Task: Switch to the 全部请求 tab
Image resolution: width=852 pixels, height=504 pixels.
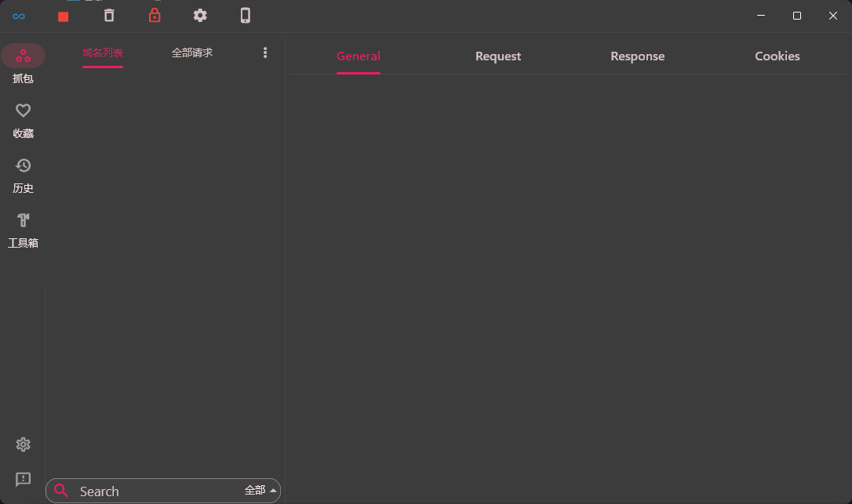Action: (192, 53)
